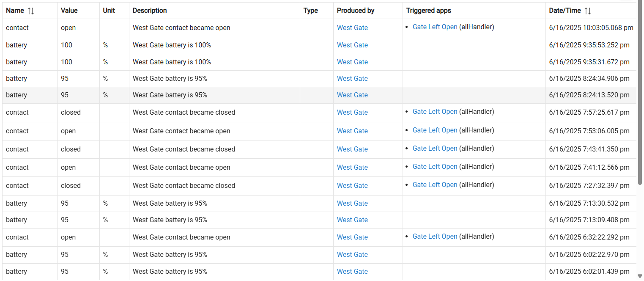644x281 pixels.
Task: Click the vertical scrollbar thumb
Action: click(x=640, y=93)
